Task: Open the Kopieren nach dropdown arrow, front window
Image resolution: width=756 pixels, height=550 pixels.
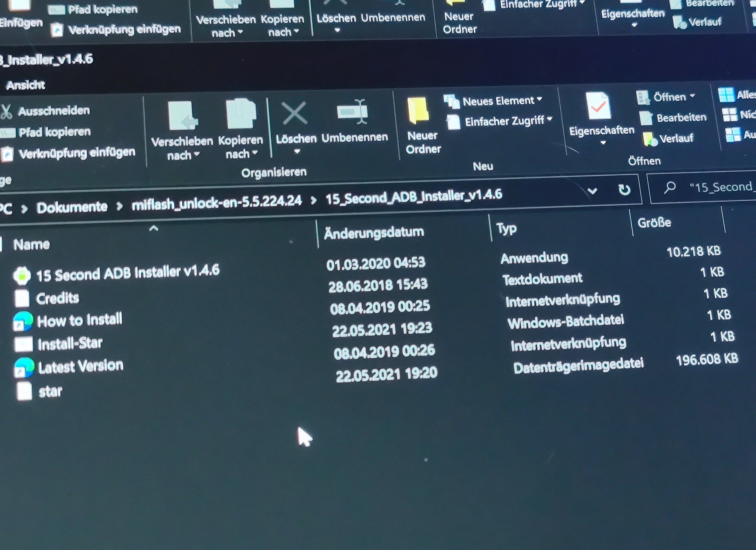Action: point(254,152)
